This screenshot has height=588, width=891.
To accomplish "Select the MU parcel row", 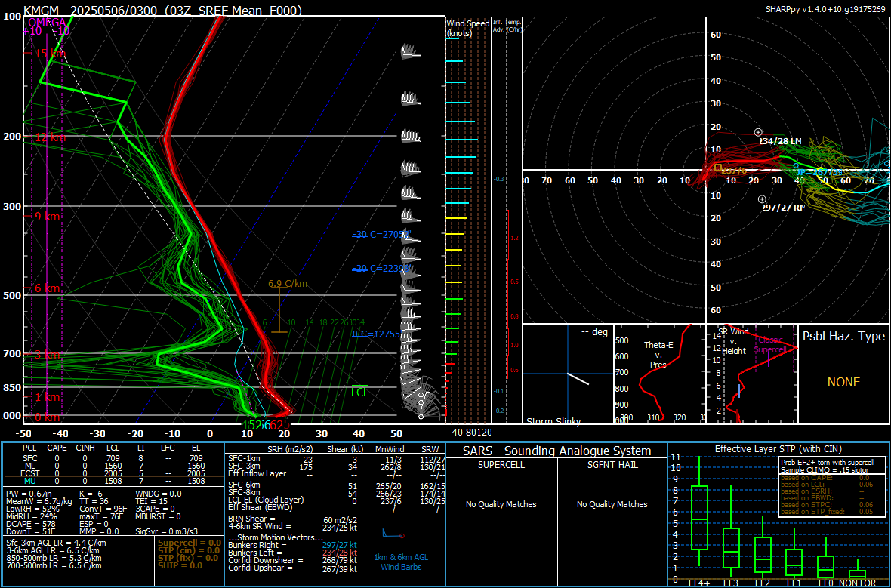I will point(113,482).
